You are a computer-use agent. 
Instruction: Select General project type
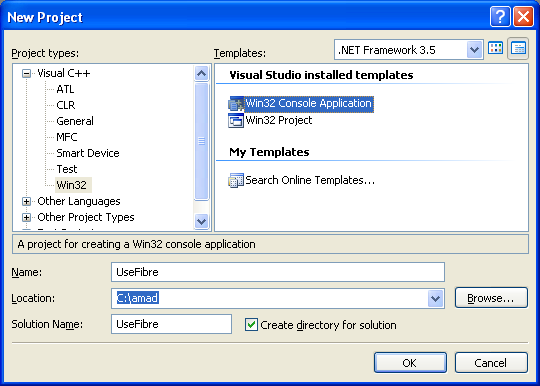[x=75, y=121]
